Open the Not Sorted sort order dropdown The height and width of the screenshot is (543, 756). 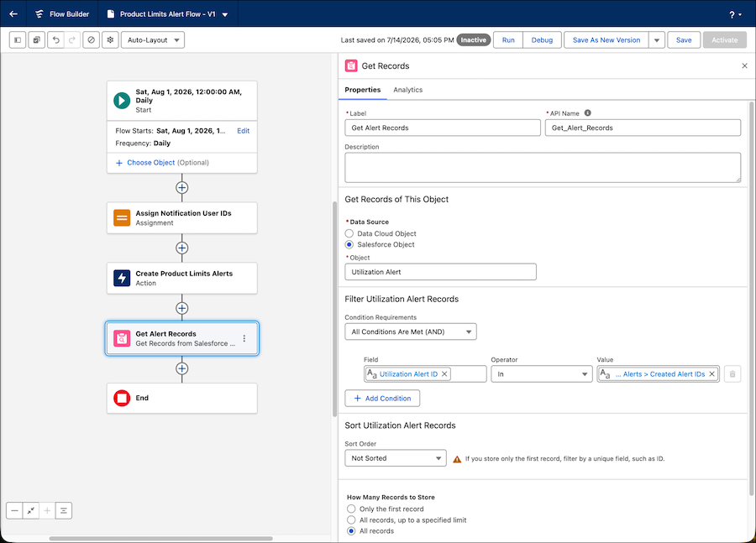click(x=396, y=458)
